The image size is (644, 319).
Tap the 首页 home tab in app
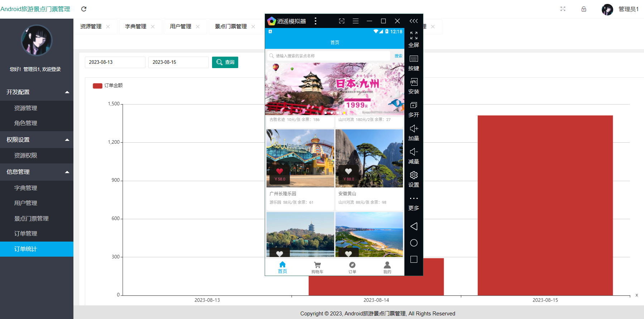point(283,267)
